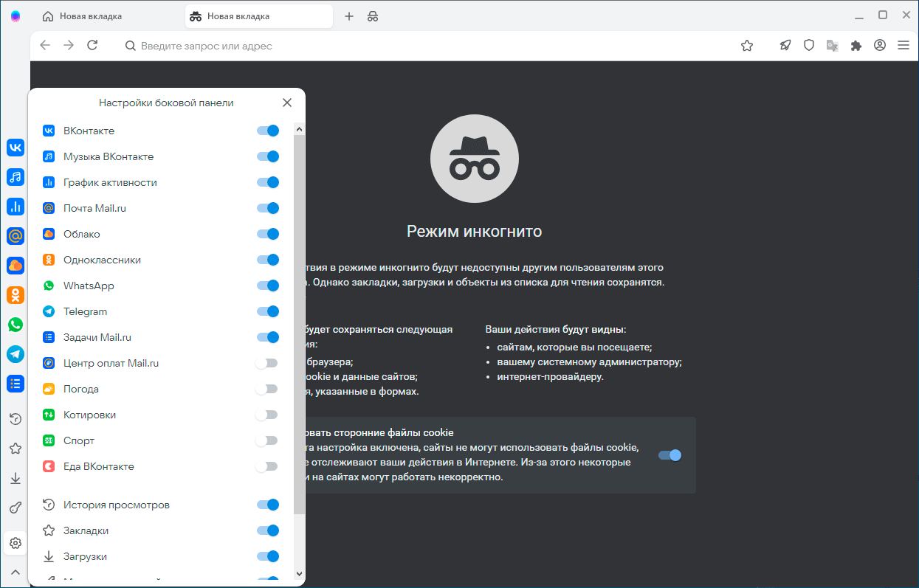
Task: Turn off Почта Mail.ru switch
Action: 268,208
